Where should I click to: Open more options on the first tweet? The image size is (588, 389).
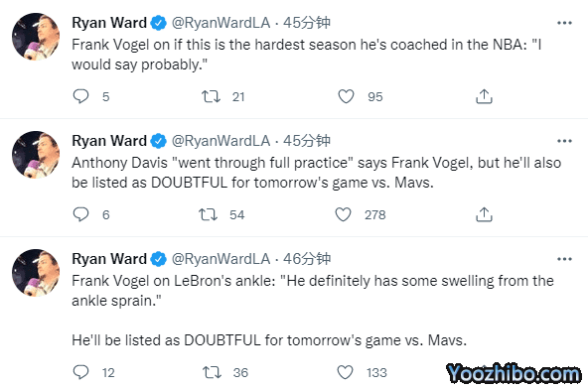[x=564, y=23]
